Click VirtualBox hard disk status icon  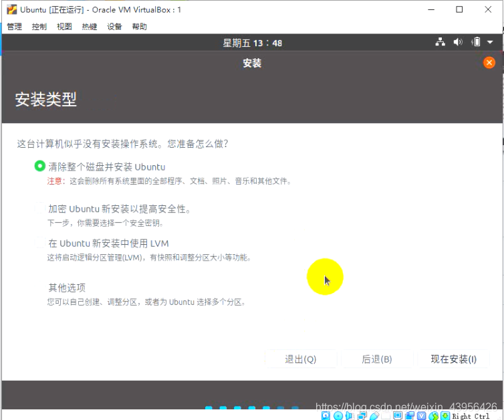pyautogui.click(x=326, y=415)
